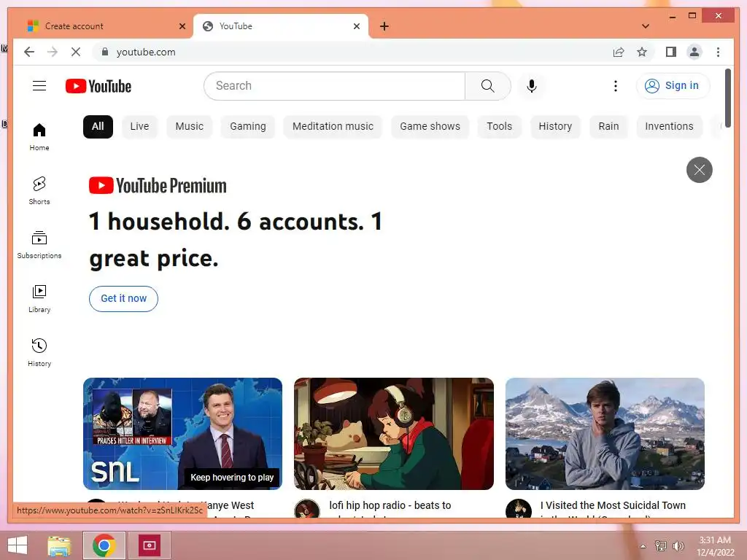747x560 pixels.
Task: Open the SNL video thumbnail
Action: 182,433
